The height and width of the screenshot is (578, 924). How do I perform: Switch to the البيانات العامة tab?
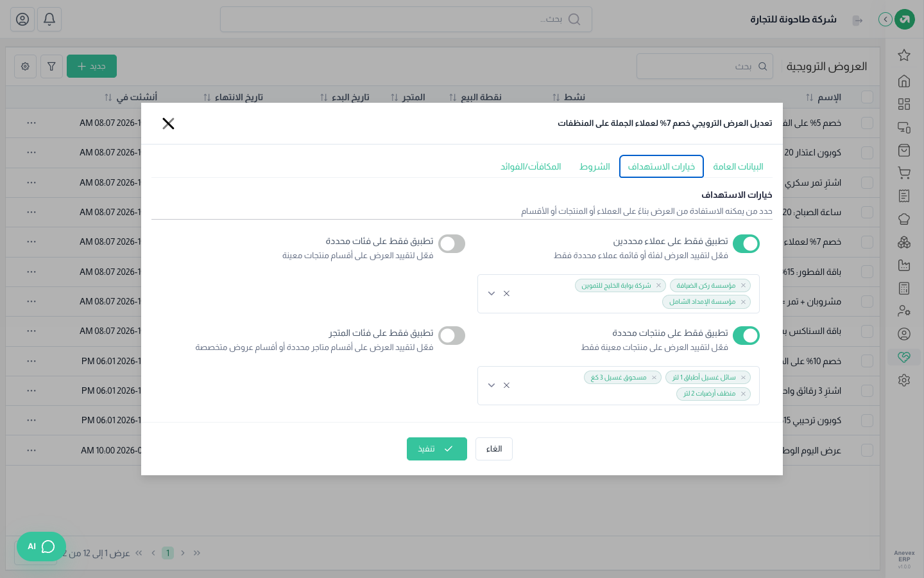(x=738, y=166)
